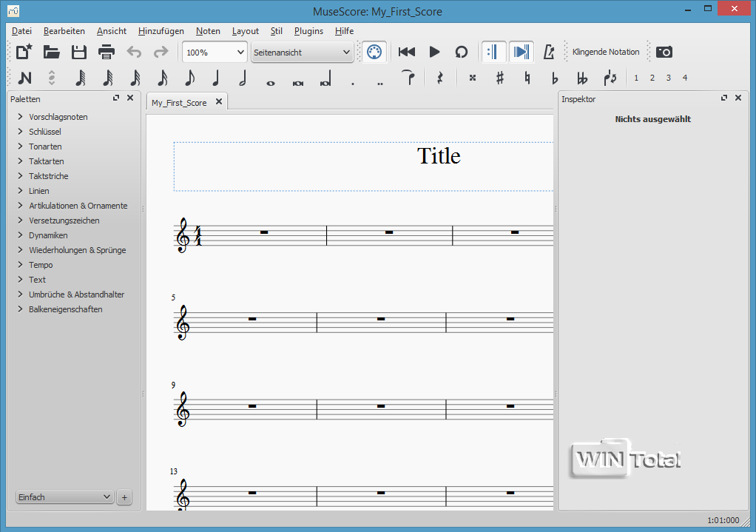The image size is (756, 532).
Task: Open the 100% zoom dropdown
Action: click(215, 53)
